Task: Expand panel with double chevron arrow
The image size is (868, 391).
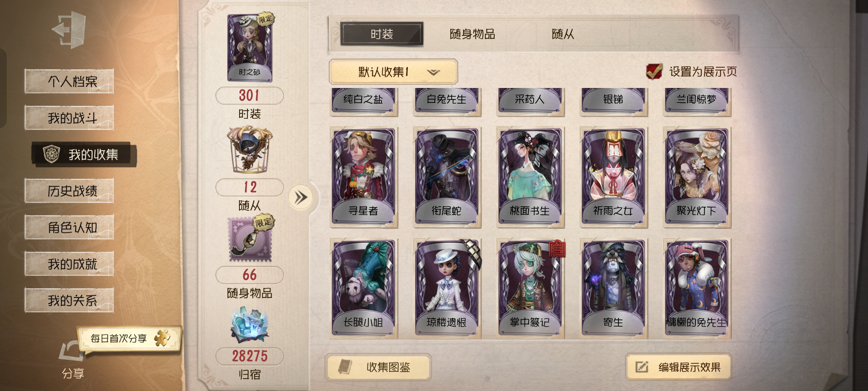Action: [301, 197]
